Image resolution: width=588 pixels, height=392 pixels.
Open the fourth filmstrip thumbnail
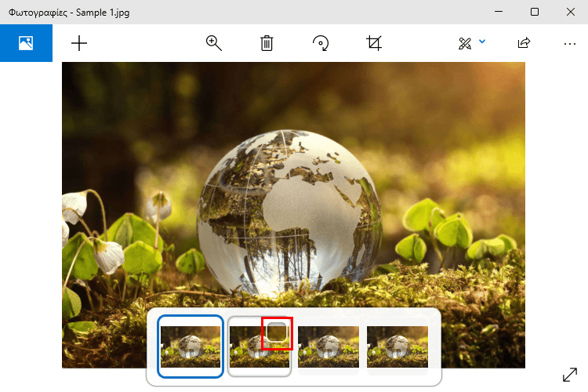click(x=397, y=347)
